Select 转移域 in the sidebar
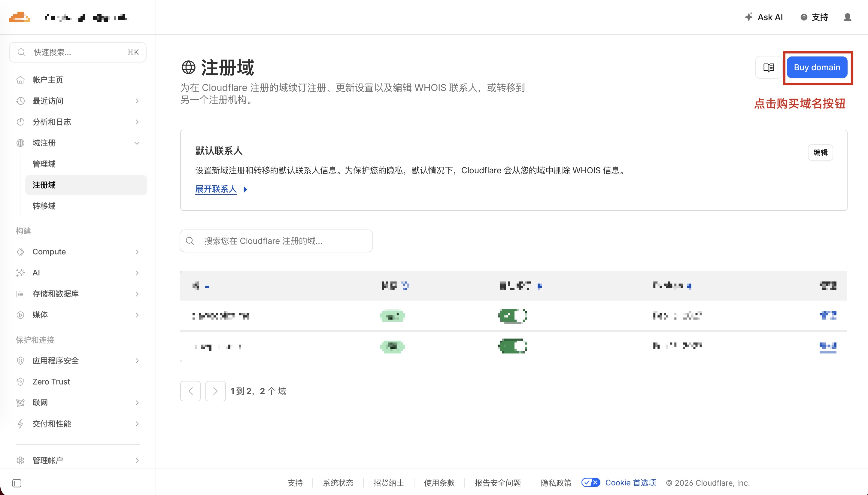This screenshot has width=868, height=495. pyautogui.click(x=44, y=206)
